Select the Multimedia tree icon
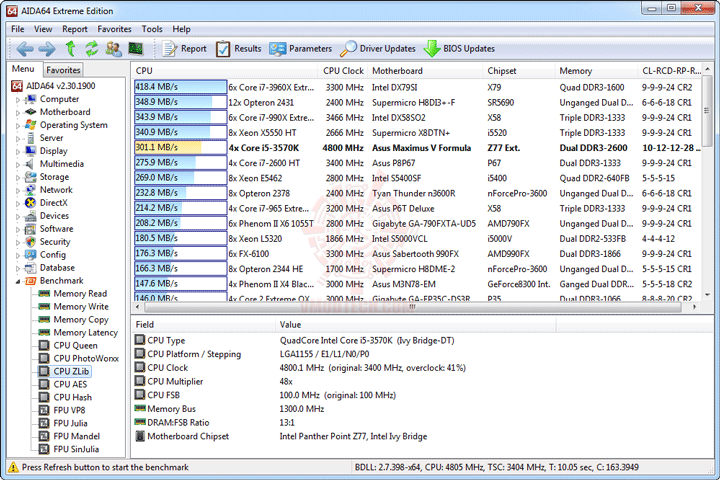This screenshot has width=720, height=480. coord(31,164)
